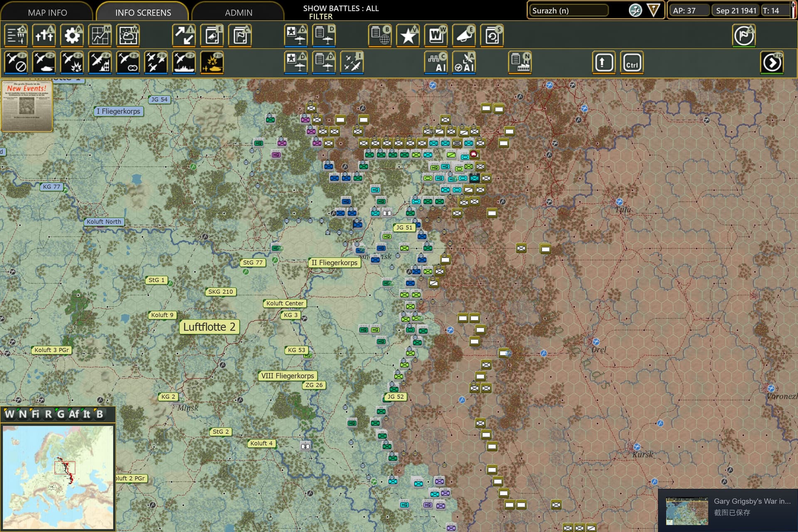The image size is (798, 532).
Task: Toggle the Af theater button above minimap
Action: (74, 414)
